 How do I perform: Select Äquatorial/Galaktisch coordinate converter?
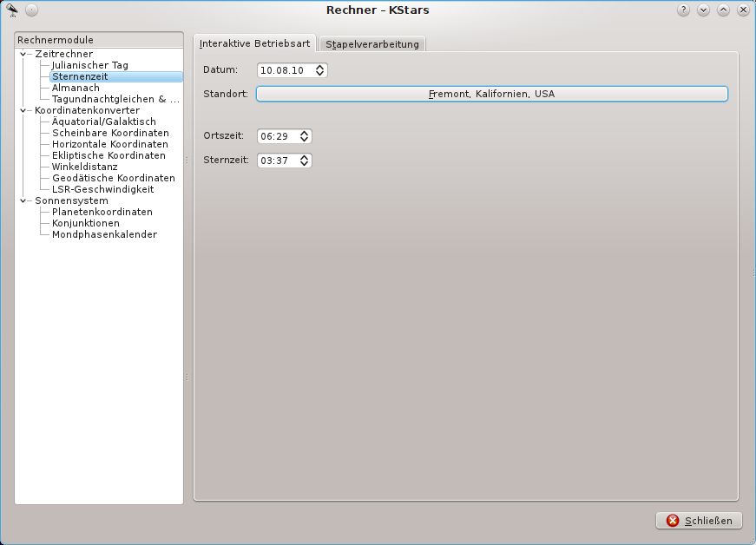104,121
